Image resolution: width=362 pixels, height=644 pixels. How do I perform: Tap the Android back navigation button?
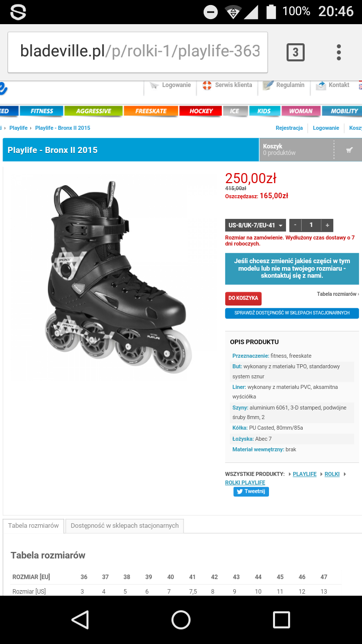(80, 620)
